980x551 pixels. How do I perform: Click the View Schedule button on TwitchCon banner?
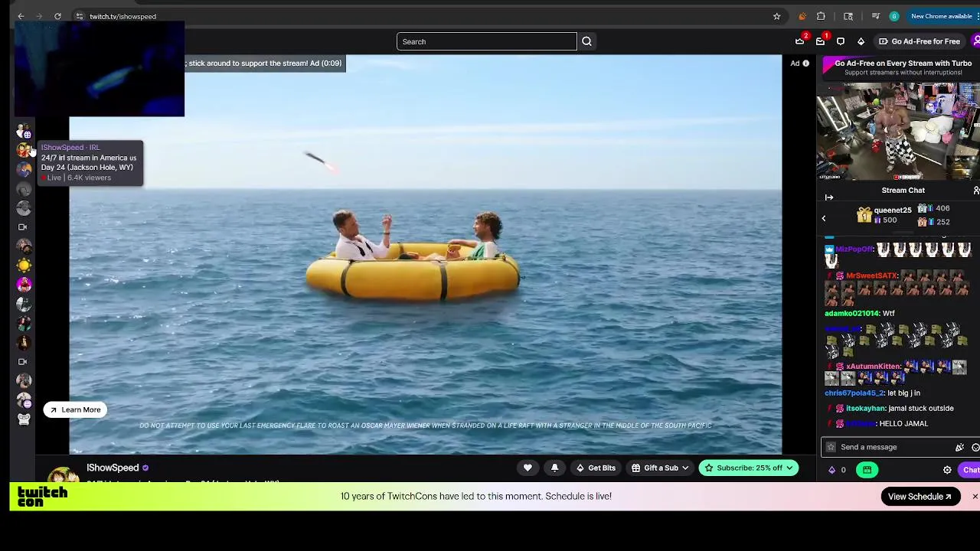coord(920,497)
